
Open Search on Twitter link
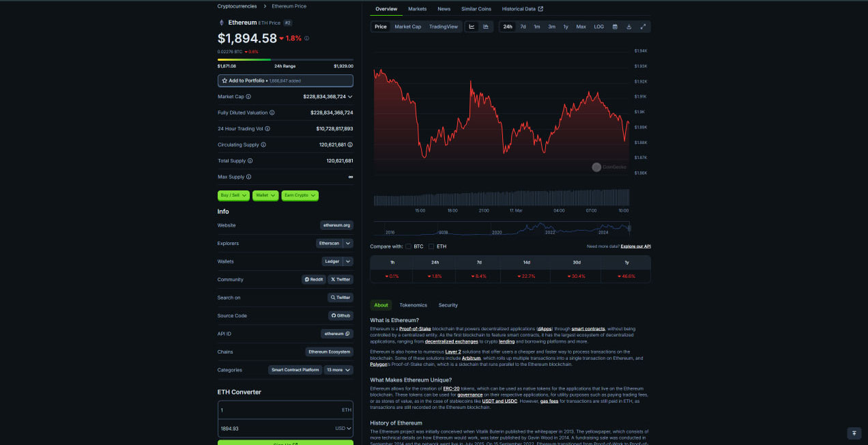point(341,298)
